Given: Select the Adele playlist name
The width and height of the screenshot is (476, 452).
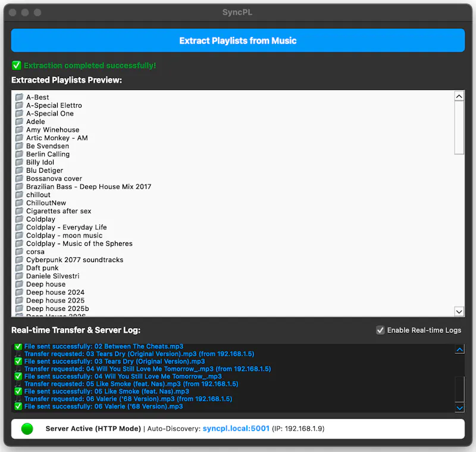Looking at the screenshot, I should pos(36,121).
